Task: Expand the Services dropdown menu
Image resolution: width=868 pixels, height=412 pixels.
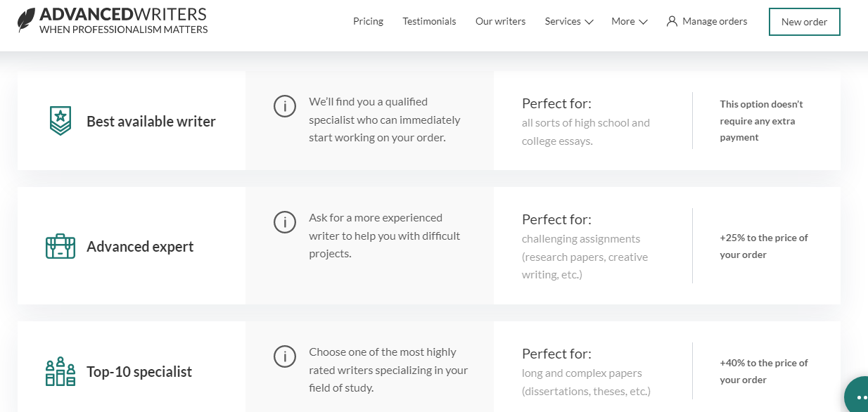Action: 569,21
